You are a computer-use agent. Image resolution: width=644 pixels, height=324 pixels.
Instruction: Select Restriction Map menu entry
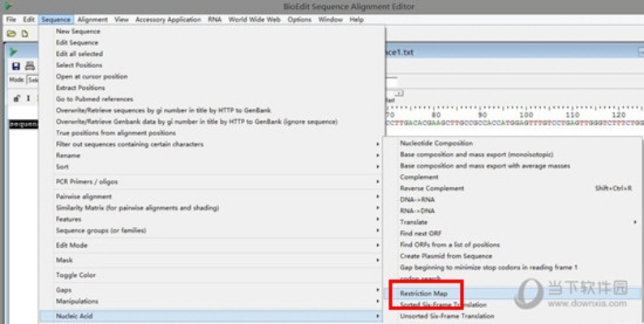pyautogui.click(x=423, y=293)
